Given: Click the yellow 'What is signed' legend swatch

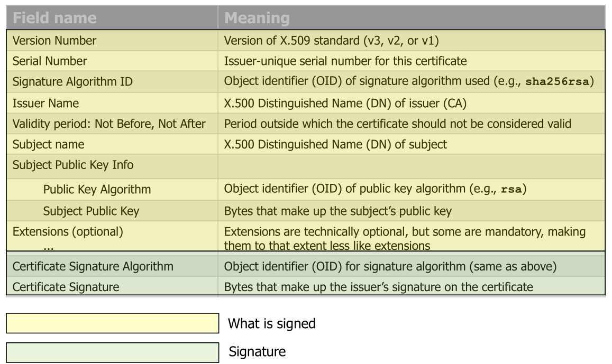Looking at the screenshot, I should (112, 323).
